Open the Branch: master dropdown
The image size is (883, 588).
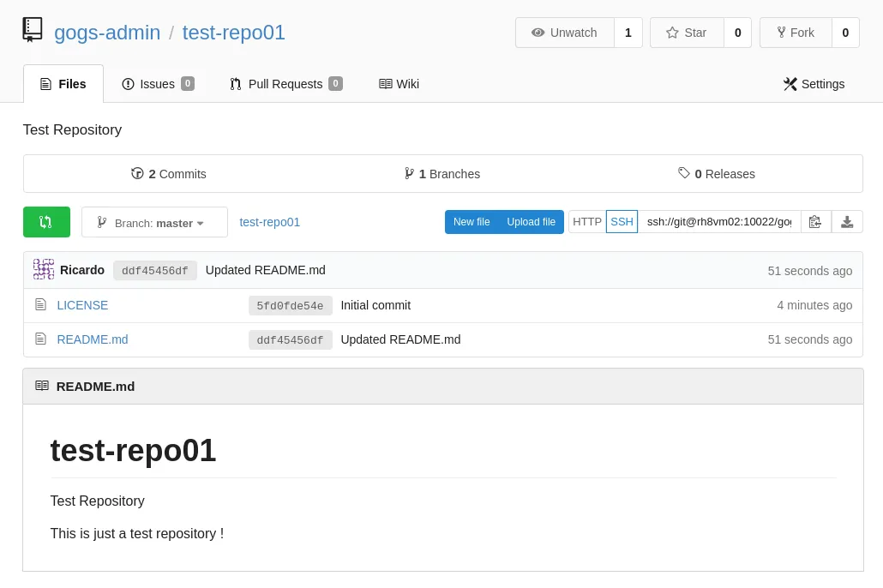click(154, 222)
